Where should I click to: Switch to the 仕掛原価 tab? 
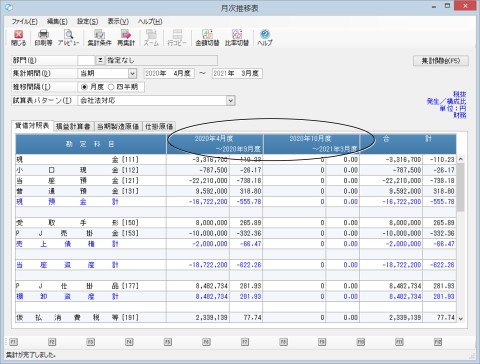click(159, 126)
